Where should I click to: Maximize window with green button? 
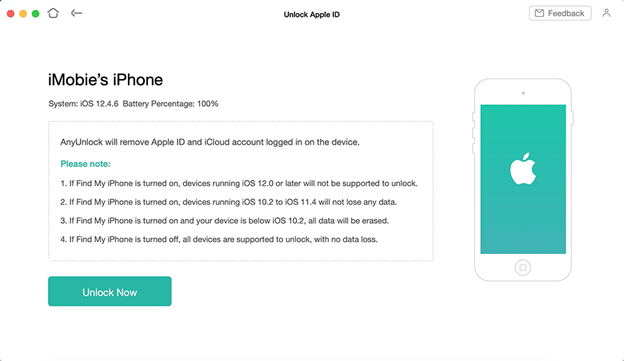pyautogui.click(x=35, y=14)
